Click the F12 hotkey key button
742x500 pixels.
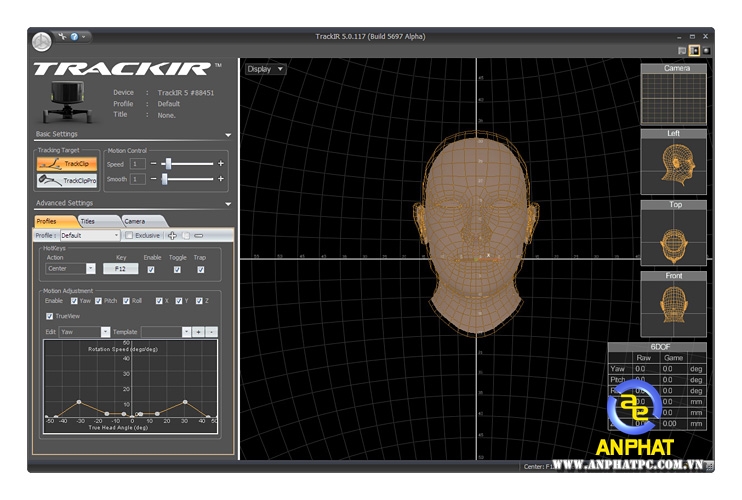point(121,269)
